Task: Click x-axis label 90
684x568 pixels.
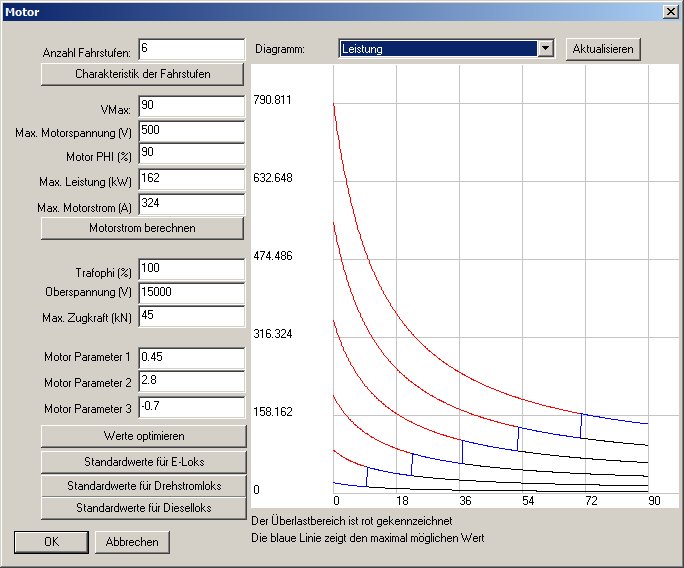Action: [x=654, y=501]
